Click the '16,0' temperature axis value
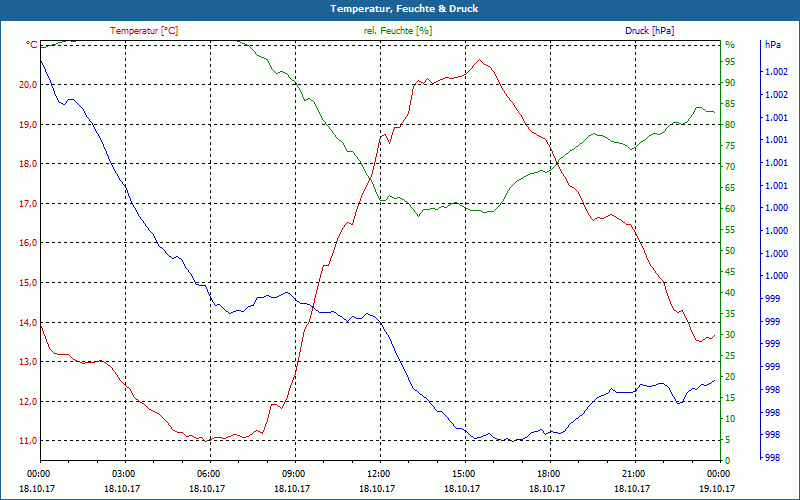 pyautogui.click(x=28, y=243)
